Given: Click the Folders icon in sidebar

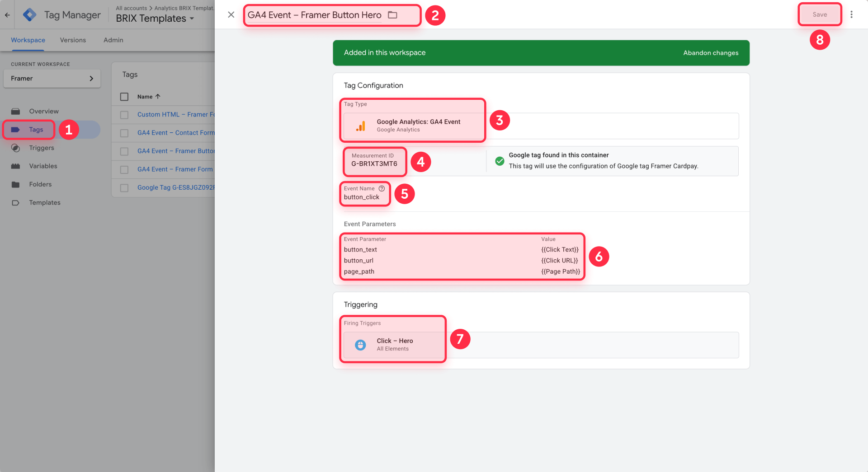Looking at the screenshot, I should (x=15, y=184).
